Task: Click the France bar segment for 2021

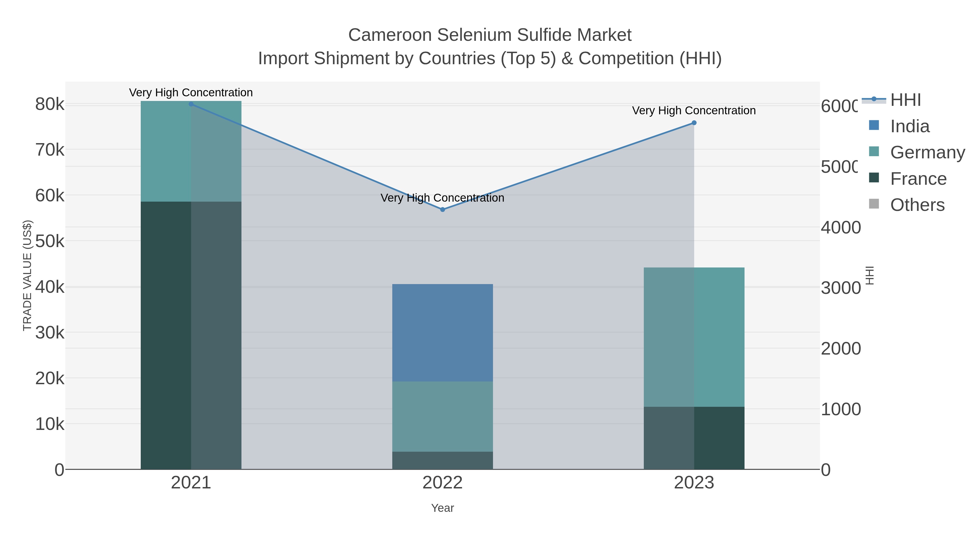Action: coord(191,335)
